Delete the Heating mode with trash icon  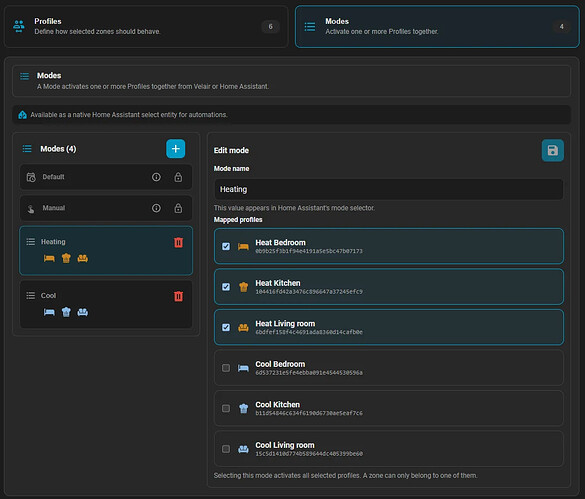[178, 242]
